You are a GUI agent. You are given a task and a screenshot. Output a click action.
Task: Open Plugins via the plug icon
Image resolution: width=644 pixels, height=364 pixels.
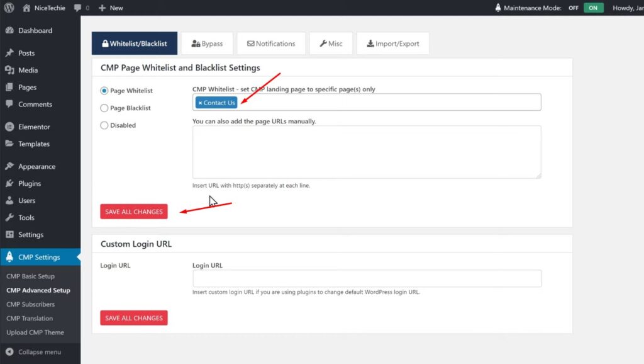pyautogui.click(x=9, y=184)
